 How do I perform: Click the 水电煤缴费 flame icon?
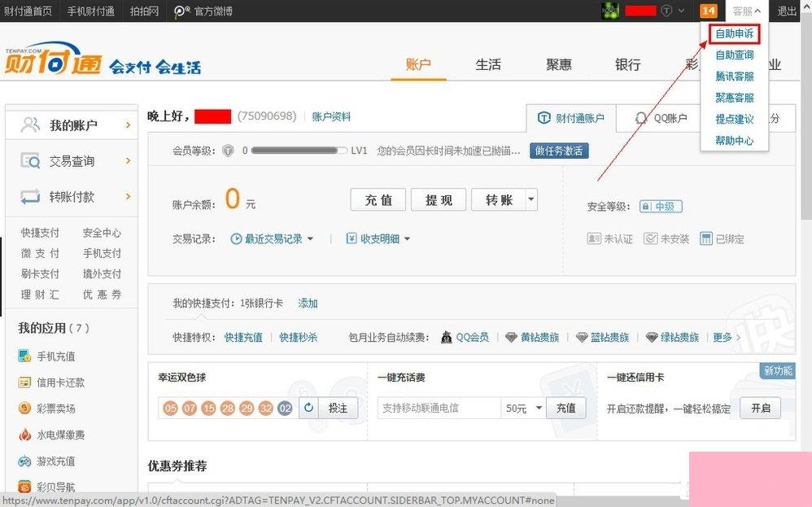[x=24, y=435]
